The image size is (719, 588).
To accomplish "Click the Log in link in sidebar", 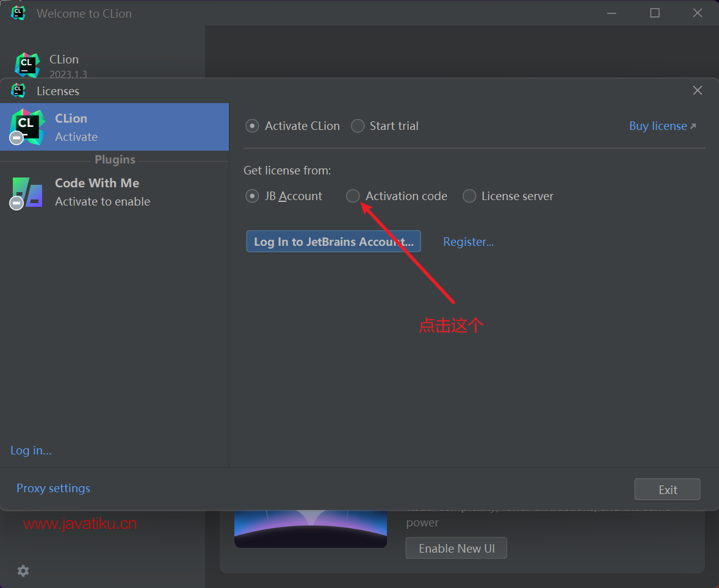I will click(31, 451).
